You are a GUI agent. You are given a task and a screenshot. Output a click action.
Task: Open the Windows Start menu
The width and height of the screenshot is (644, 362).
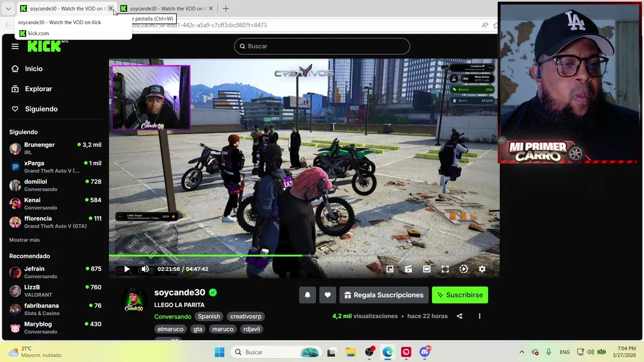tap(219, 352)
